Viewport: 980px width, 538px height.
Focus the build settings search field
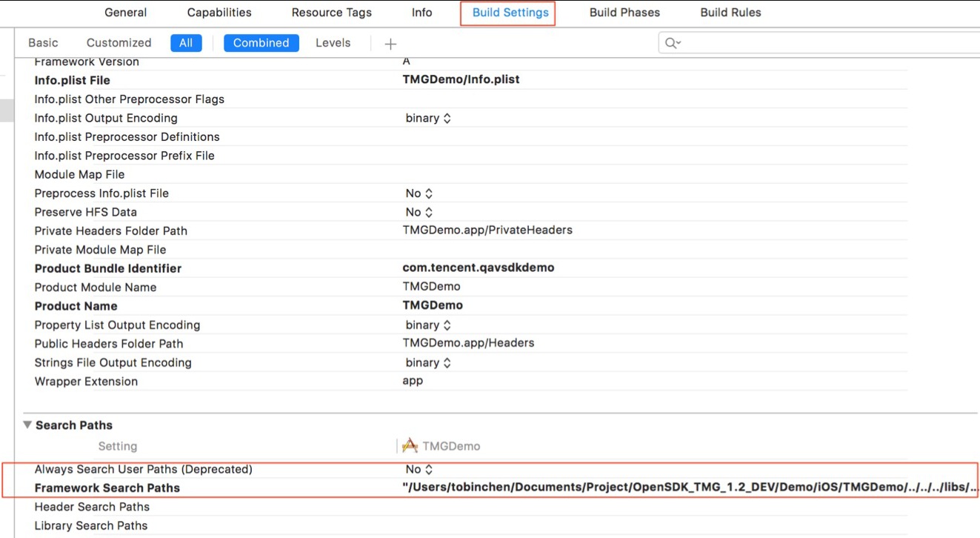tap(819, 43)
